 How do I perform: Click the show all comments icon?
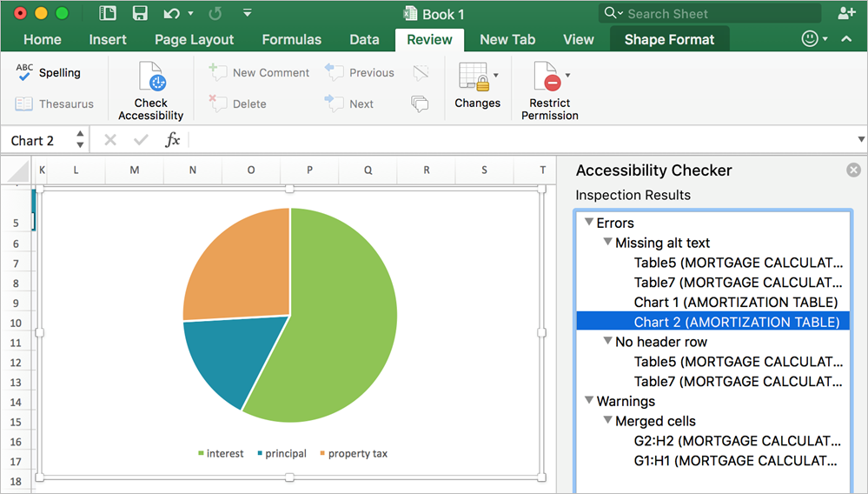pos(420,103)
